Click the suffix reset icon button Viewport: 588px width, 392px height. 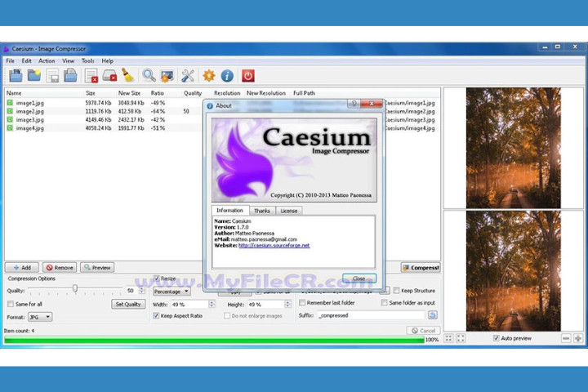(432, 315)
